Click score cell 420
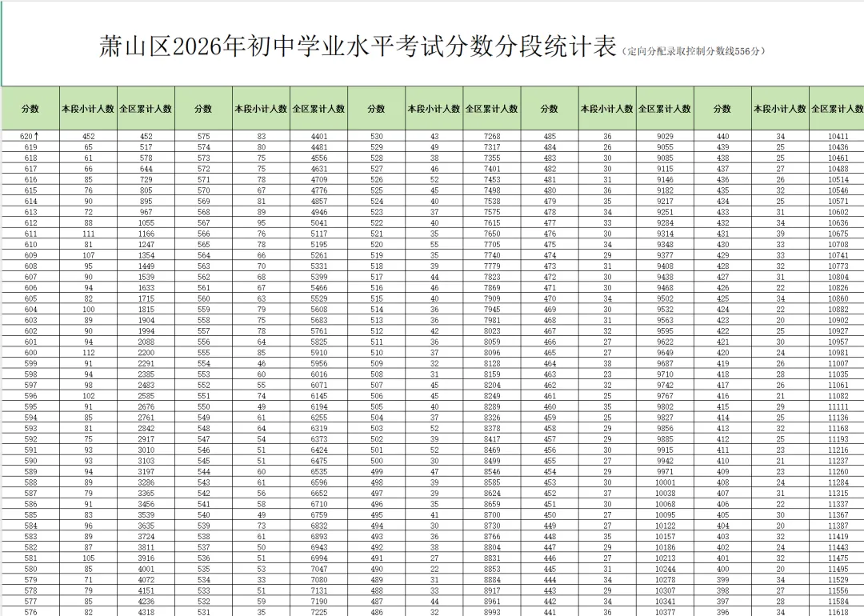The height and width of the screenshot is (616, 864). [722, 353]
